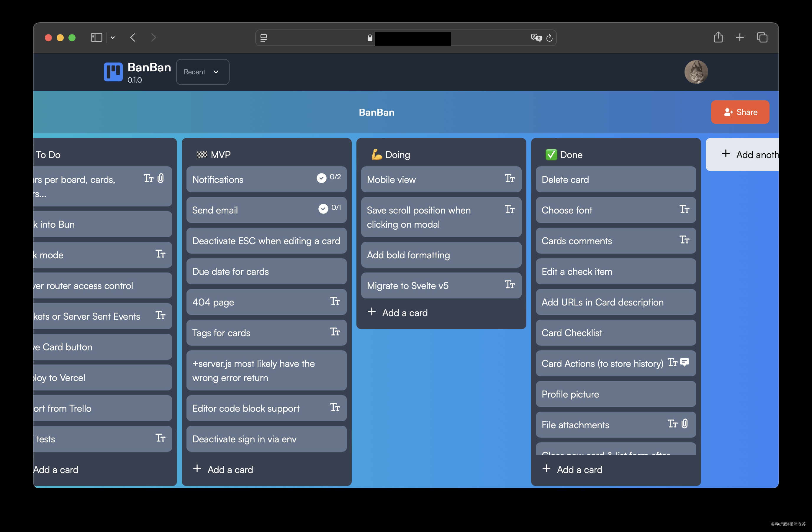Add a card to the Done list
The image size is (812, 532).
pyautogui.click(x=572, y=469)
